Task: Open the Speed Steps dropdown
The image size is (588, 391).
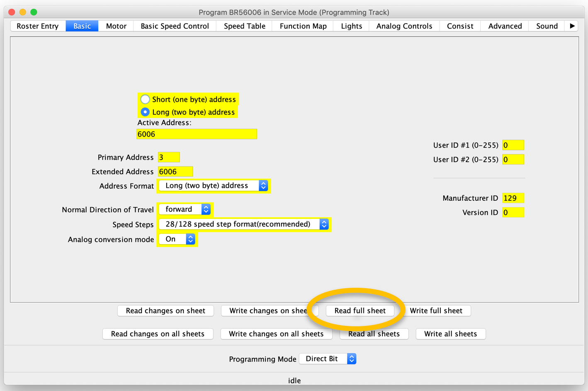Action: coord(244,224)
